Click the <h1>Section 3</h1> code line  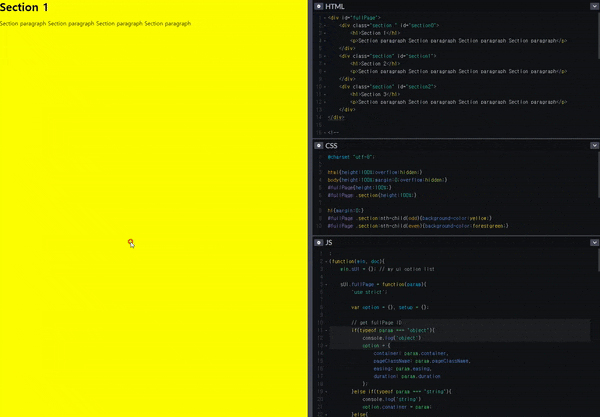click(375, 94)
